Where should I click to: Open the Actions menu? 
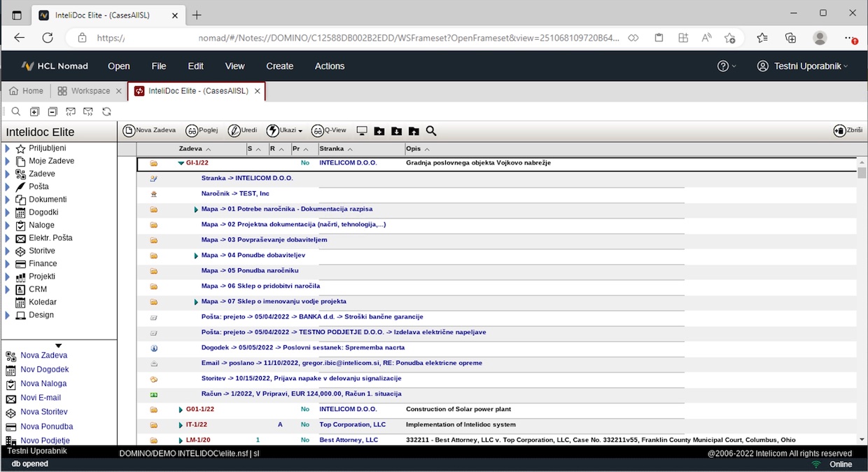pos(330,66)
